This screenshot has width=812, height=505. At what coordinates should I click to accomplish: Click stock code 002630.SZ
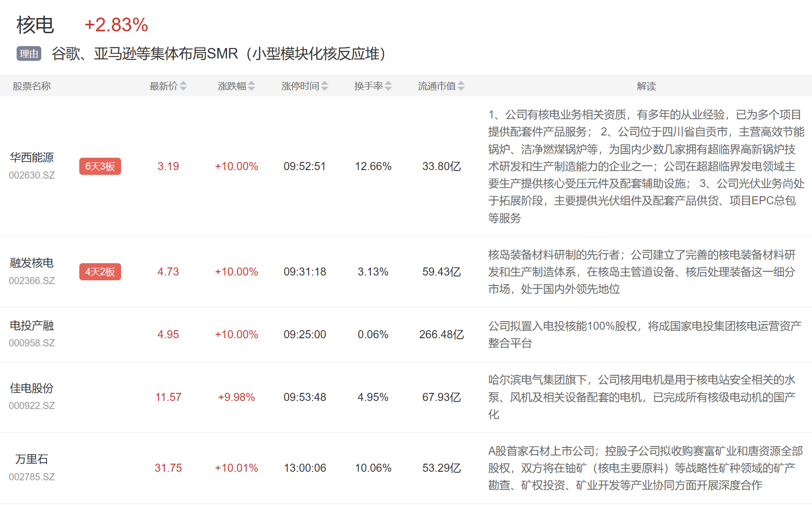pyautogui.click(x=32, y=175)
